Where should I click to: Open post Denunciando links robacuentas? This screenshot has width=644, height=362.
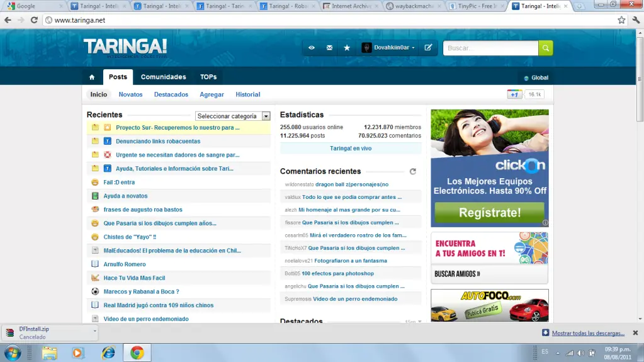pyautogui.click(x=158, y=142)
